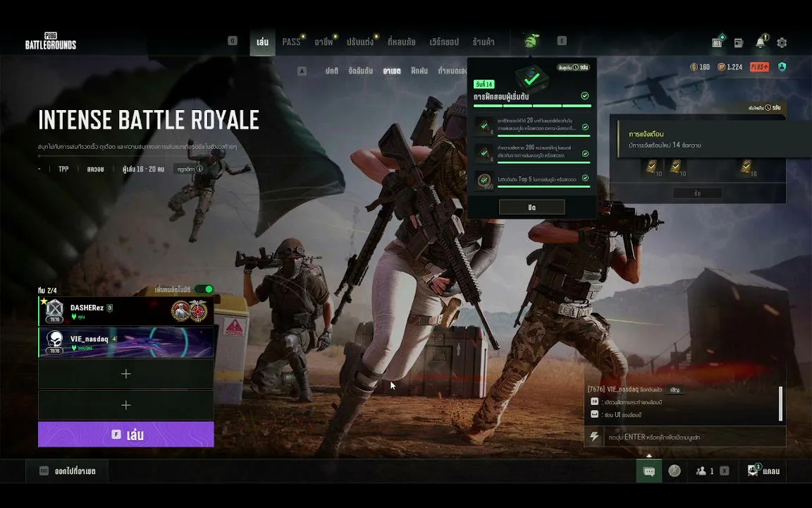This screenshot has width=812, height=508.
Task: Open the news page icon at top right
Action: point(739,42)
